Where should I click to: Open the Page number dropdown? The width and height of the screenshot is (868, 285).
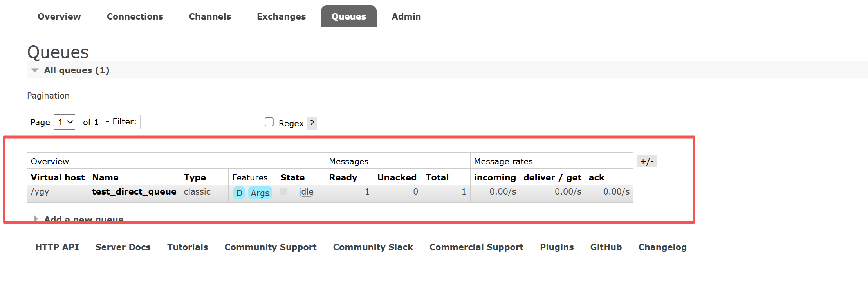coord(64,122)
